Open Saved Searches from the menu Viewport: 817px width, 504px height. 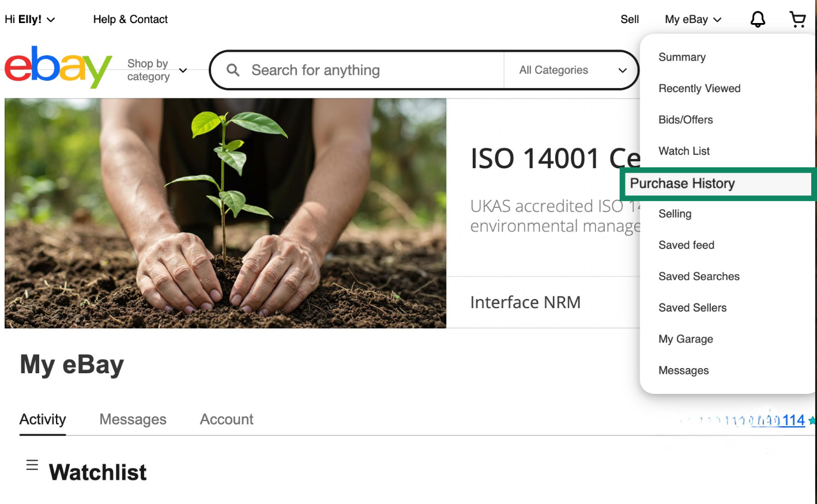coord(699,276)
